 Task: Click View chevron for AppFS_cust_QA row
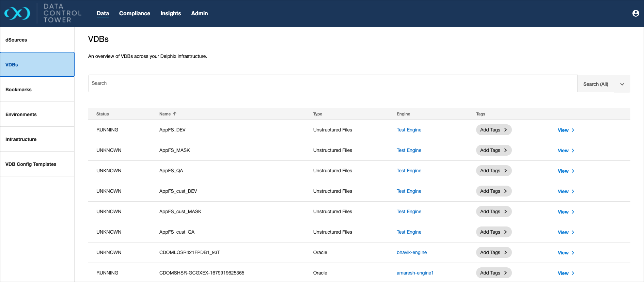click(573, 232)
